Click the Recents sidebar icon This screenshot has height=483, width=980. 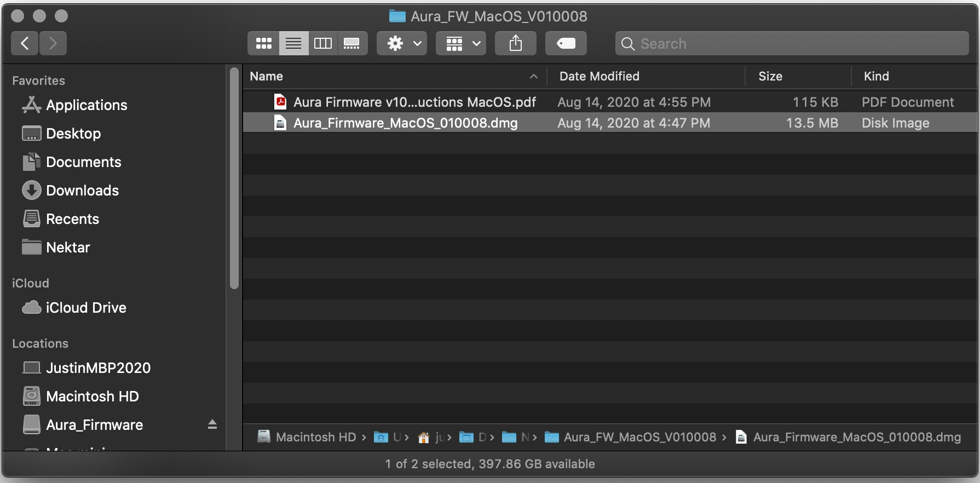(x=32, y=219)
